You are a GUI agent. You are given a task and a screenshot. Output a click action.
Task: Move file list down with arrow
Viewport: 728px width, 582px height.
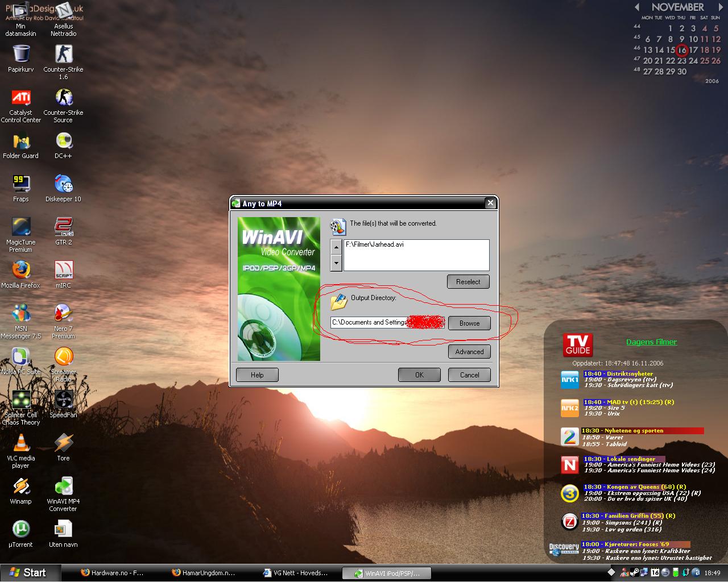[x=336, y=263]
